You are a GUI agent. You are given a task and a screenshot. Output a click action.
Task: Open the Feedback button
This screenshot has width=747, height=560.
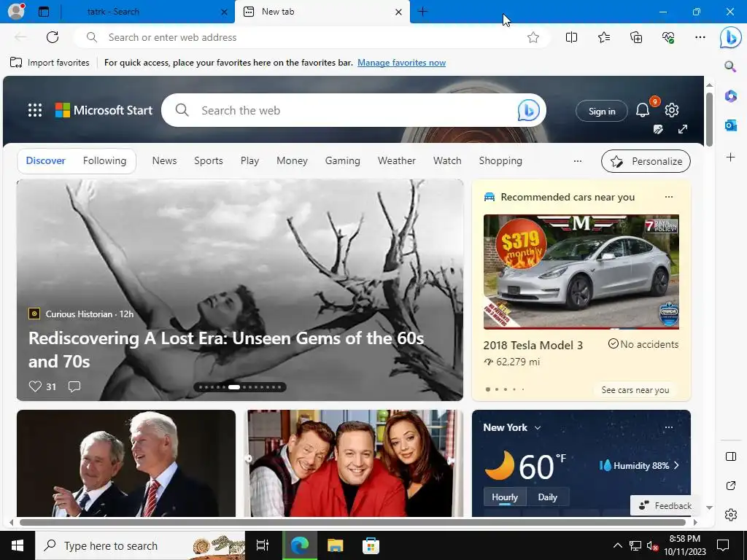pos(665,506)
